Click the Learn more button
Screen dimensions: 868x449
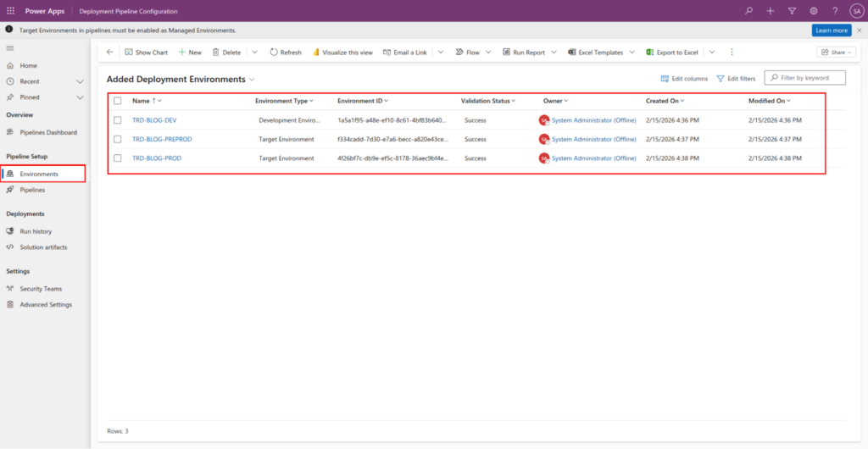(x=830, y=30)
